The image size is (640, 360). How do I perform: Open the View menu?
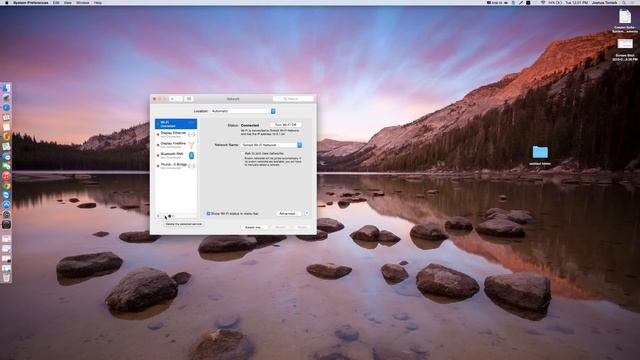coord(68,2)
